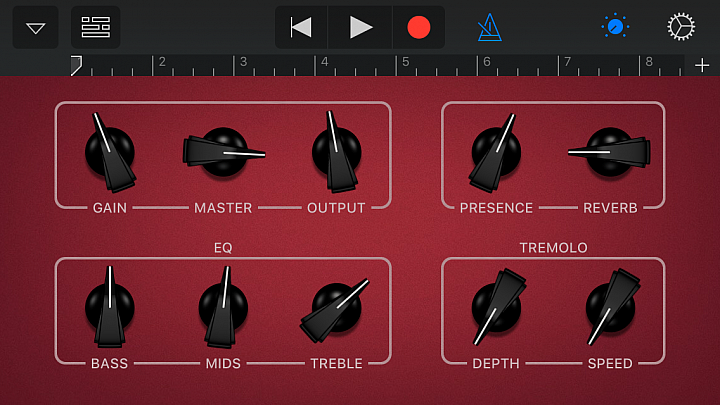
Task: Click bar 6 on the ruler
Action: (487, 62)
